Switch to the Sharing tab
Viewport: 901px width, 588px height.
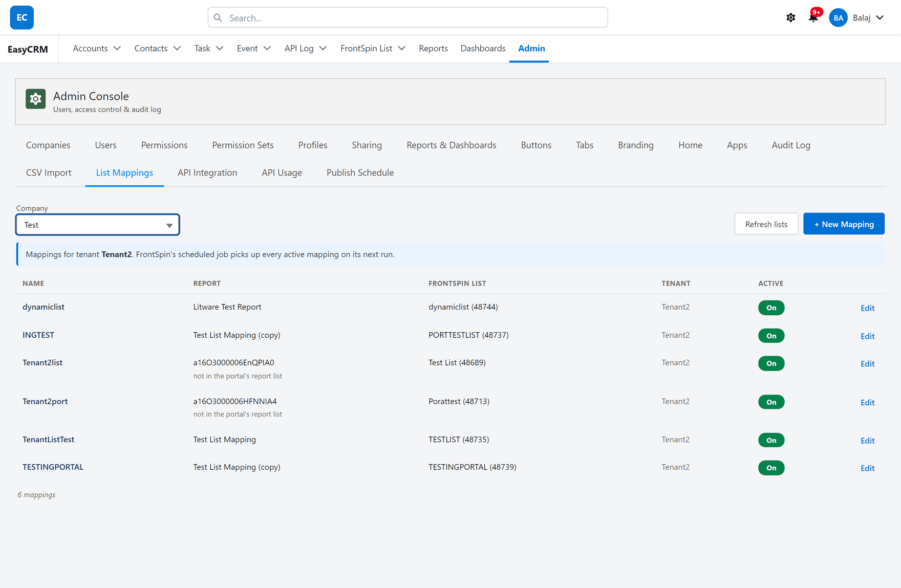pyautogui.click(x=367, y=145)
